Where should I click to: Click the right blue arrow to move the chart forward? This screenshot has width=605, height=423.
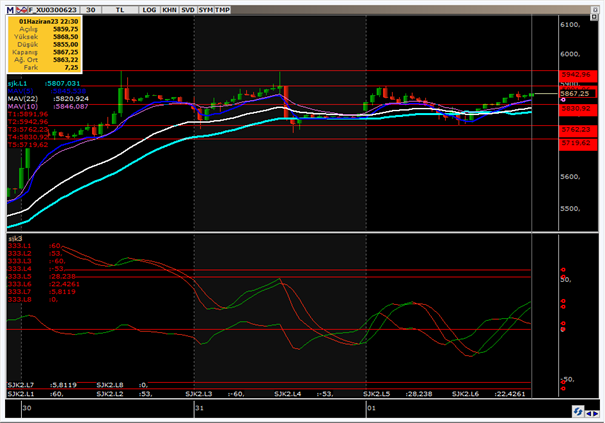click(x=595, y=414)
